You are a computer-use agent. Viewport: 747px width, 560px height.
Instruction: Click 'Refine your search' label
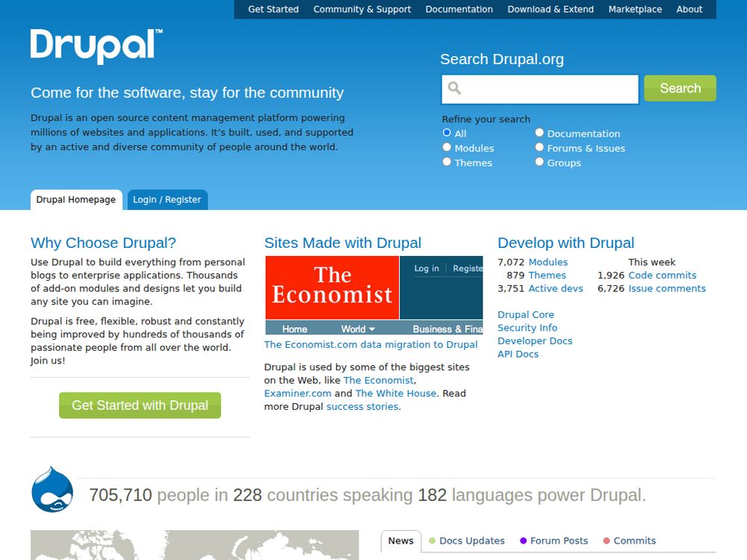click(x=486, y=119)
